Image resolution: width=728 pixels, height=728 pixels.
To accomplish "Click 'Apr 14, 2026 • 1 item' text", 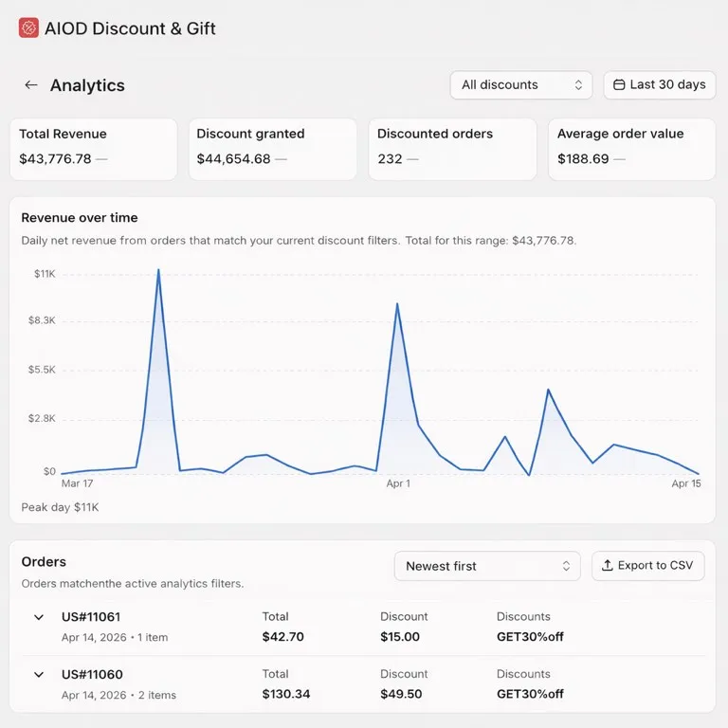I will pyautogui.click(x=115, y=637).
